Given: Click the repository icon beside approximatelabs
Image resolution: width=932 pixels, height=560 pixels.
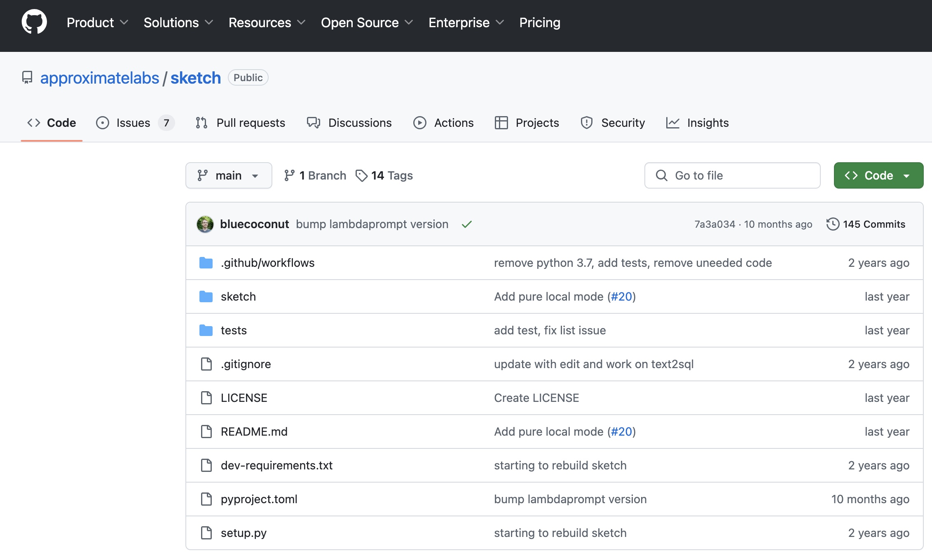Looking at the screenshot, I should [27, 78].
